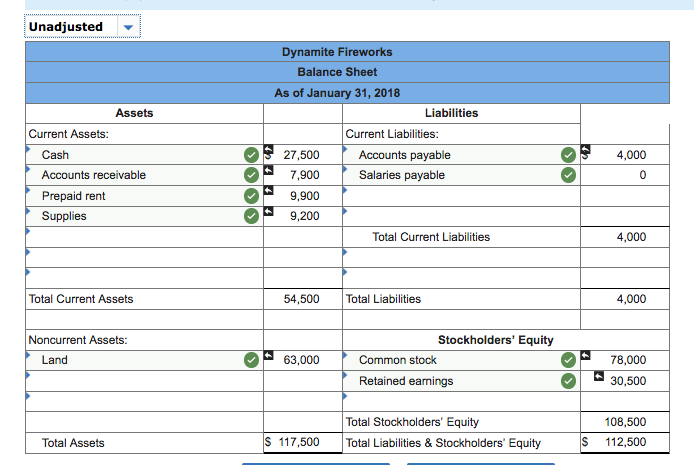Click the Noncurrent Assets: label
694x465 pixels.
click(78, 340)
